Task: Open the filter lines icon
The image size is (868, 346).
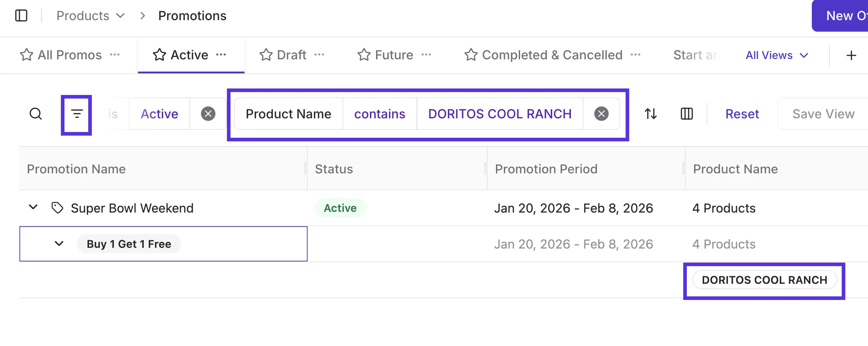Action: [x=77, y=114]
